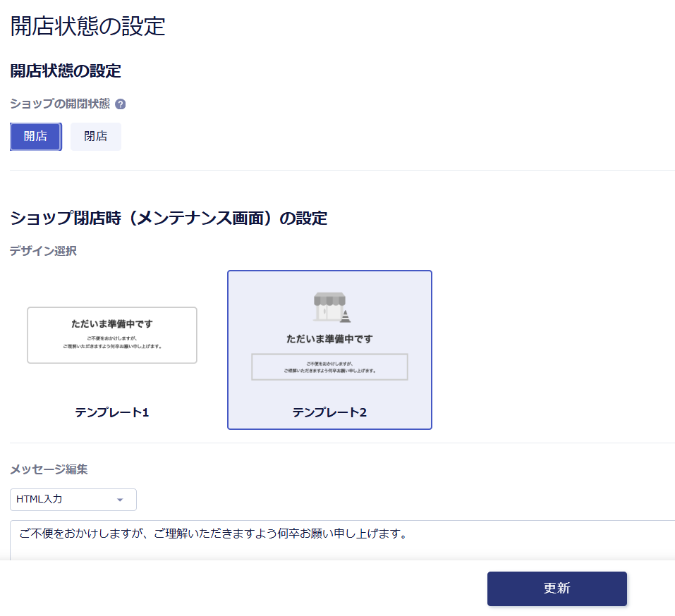The width and height of the screenshot is (675, 616).
Task: Click the テンプレート2 caption text
Action: tap(329, 412)
